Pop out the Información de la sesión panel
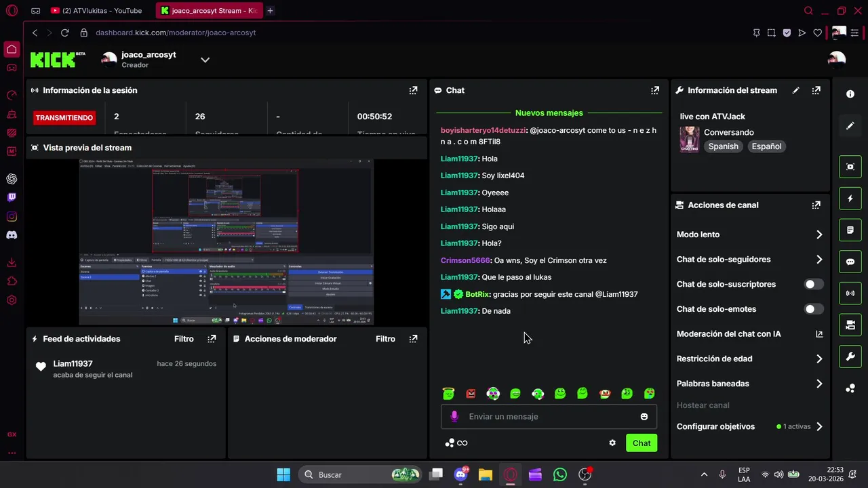 tap(413, 90)
